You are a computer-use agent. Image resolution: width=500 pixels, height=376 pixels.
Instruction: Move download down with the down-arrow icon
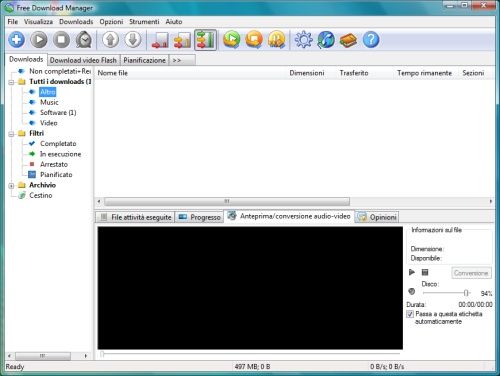click(133, 40)
